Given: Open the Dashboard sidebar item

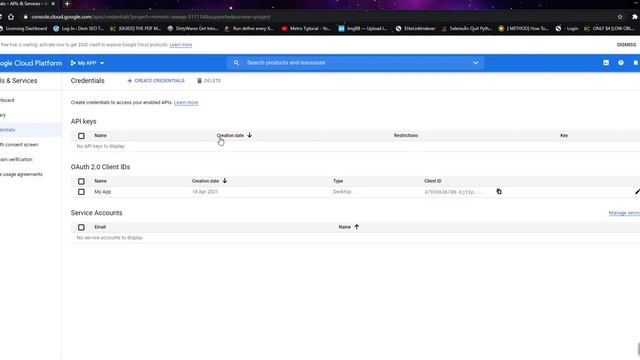Looking at the screenshot, I should click(7, 100).
